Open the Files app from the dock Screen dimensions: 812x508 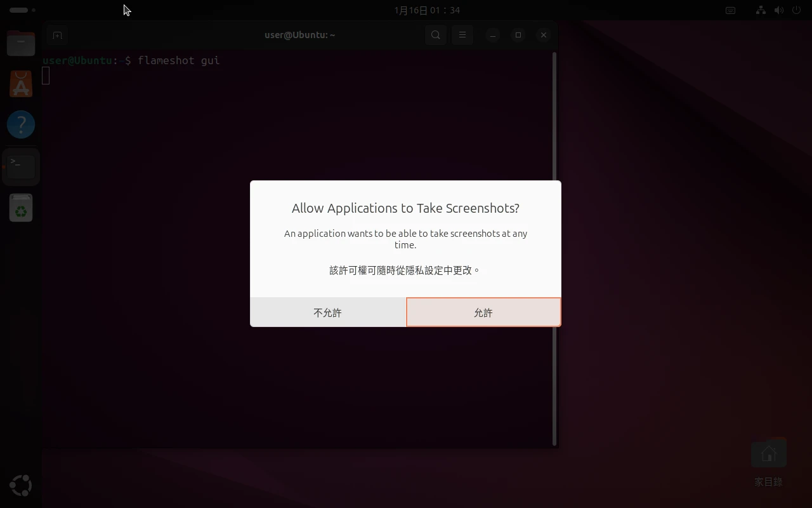(x=21, y=43)
